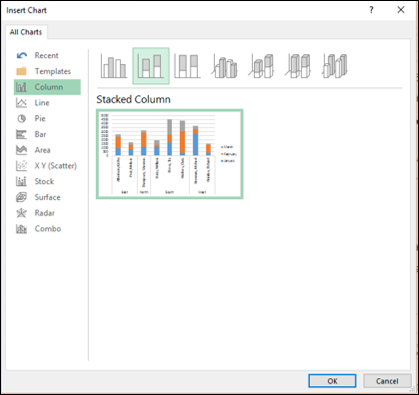The image size is (419, 395).
Task: Close the Insert Chart dialog
Action: pos(401,10)
